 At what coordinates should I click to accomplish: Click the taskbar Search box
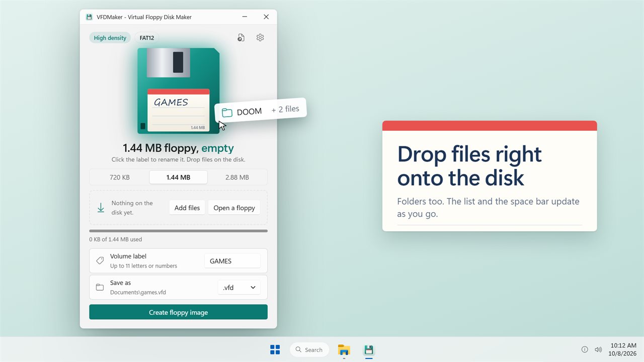pyautogui.click(x=309, y=349)
